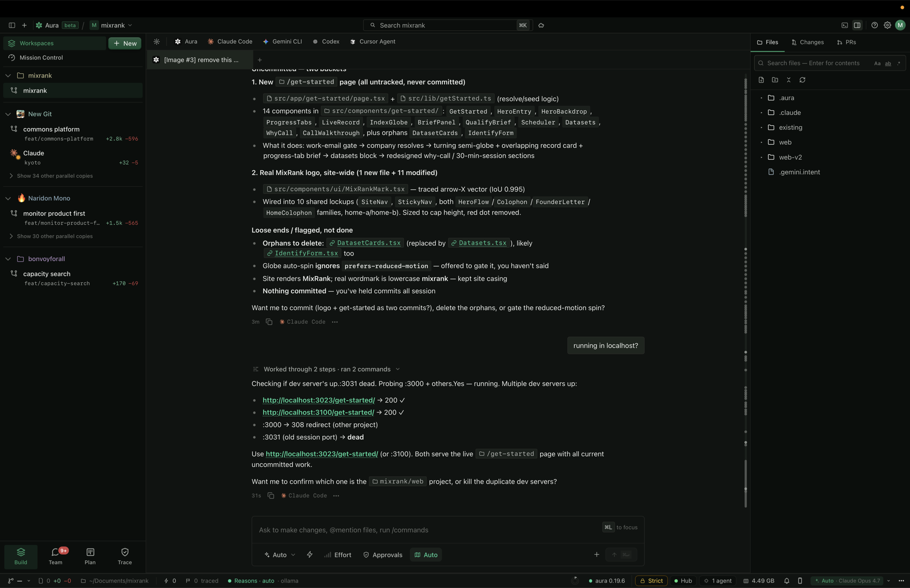The image size is (910, 588).
Task: Click the icon right of search bar
Action: click(x=541, y=25)
